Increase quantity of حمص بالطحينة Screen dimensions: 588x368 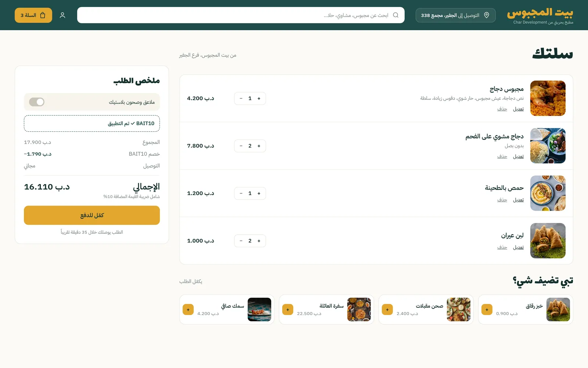click(x=259, y=194)
